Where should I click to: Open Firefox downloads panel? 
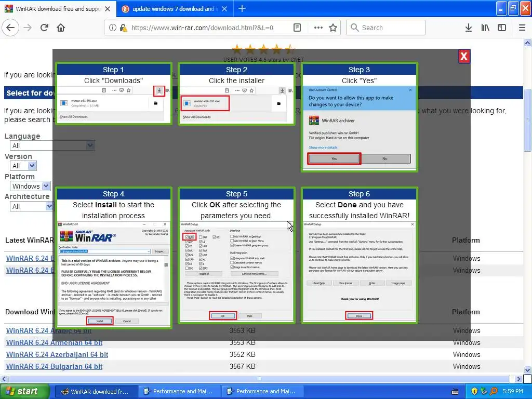[468, 28]
